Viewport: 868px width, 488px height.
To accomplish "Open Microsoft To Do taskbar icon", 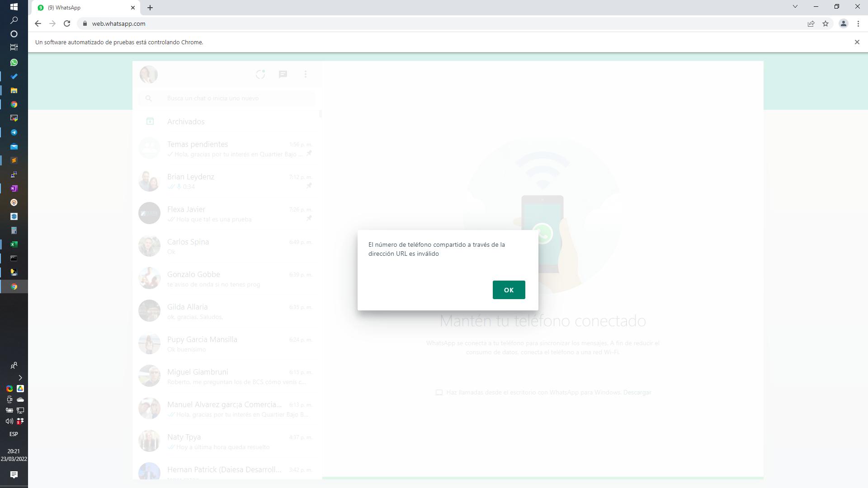I will (x=14, y=76).
